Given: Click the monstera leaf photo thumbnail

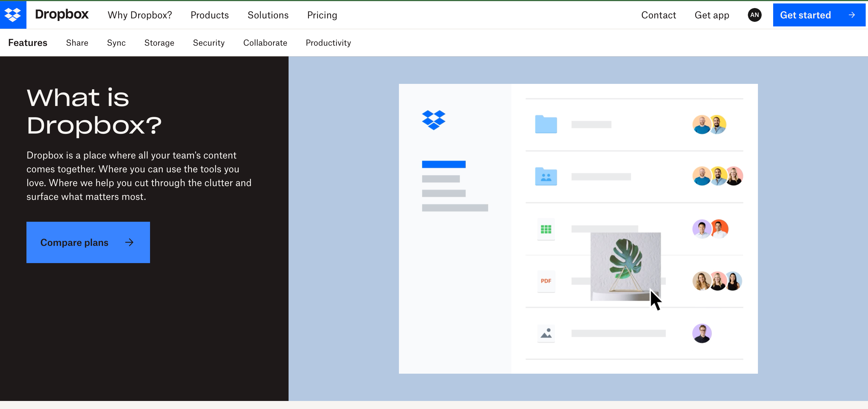Looking at the screenshot, I should click(625, 266).
